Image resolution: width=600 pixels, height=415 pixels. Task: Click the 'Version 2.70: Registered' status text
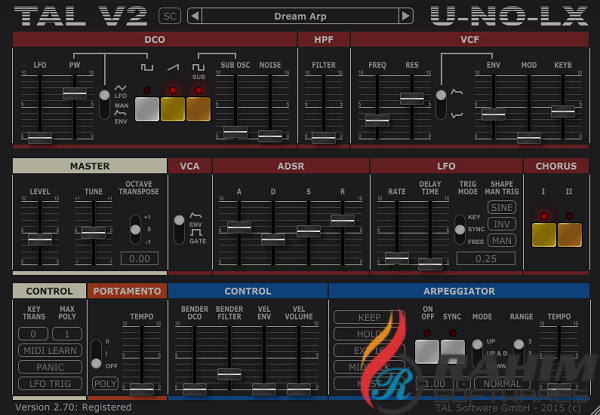tap(73, 407)
